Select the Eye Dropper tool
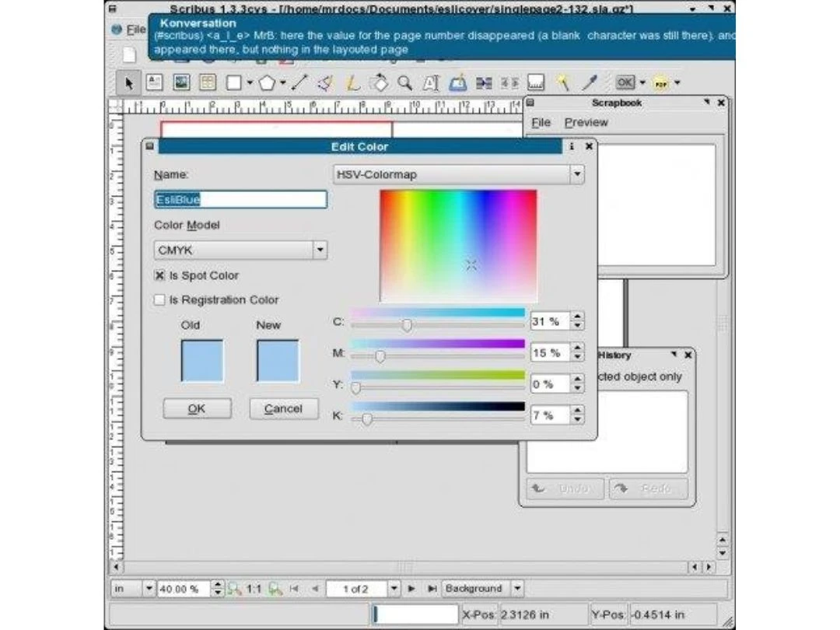840x630 pixels. tap(590, 82)
